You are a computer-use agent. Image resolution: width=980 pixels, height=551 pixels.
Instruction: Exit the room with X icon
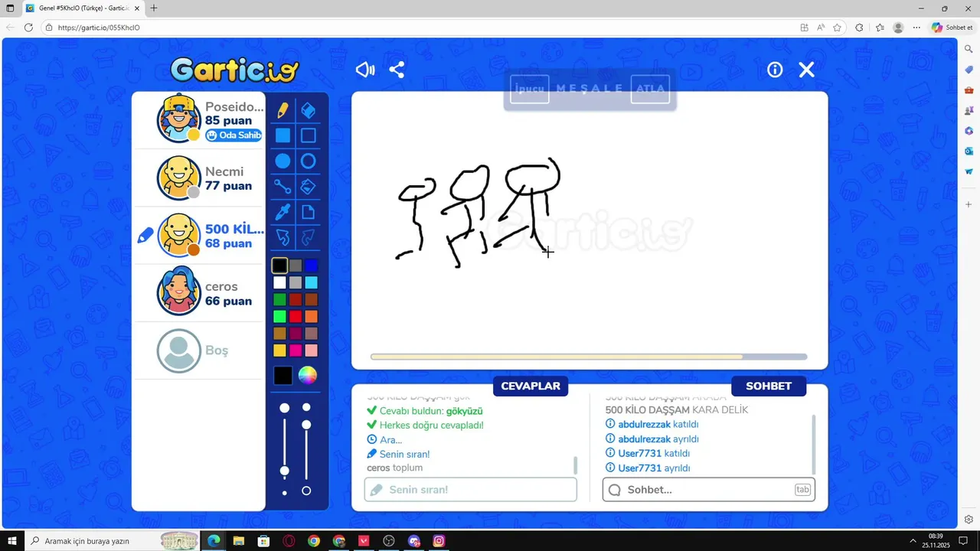806,70
